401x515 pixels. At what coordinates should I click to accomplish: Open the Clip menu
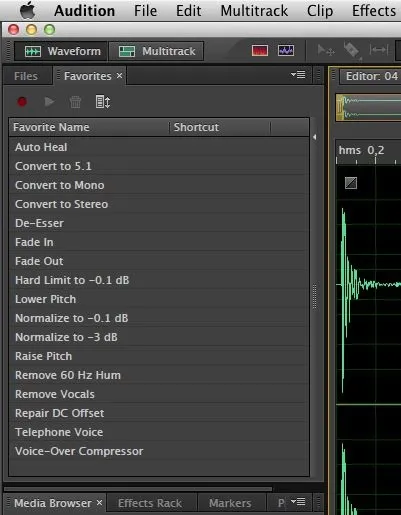coord(320,11)
